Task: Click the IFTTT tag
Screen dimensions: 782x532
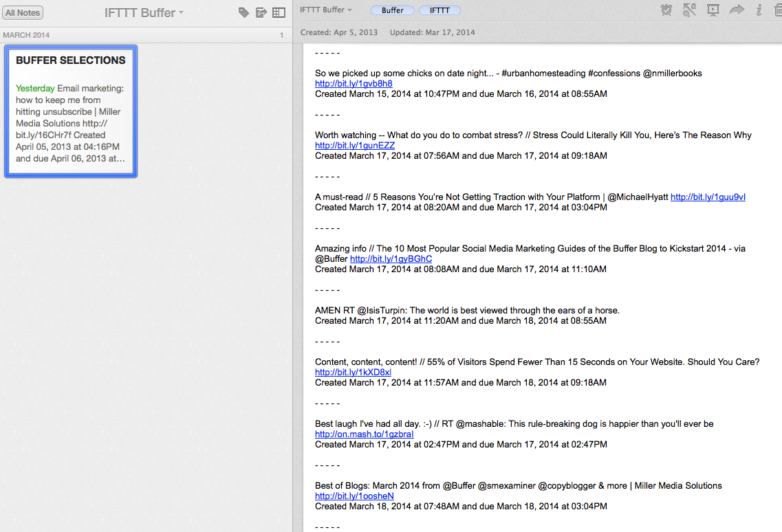Action: 439,10
